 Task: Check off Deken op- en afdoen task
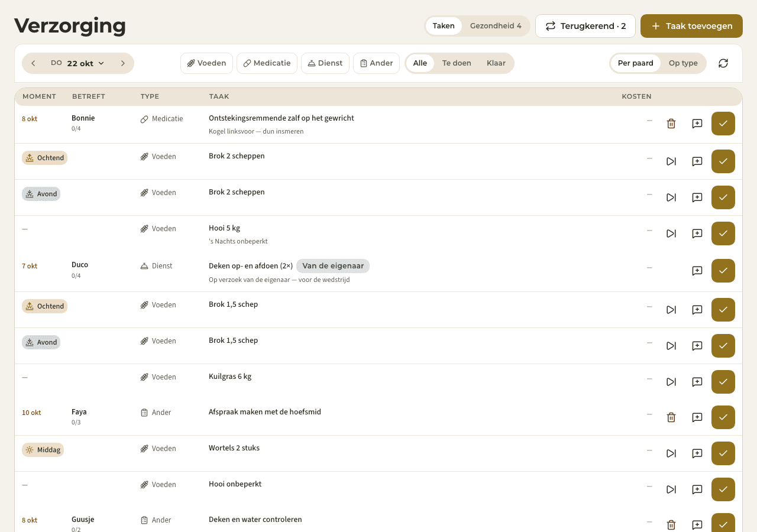(x=723, y=271)
